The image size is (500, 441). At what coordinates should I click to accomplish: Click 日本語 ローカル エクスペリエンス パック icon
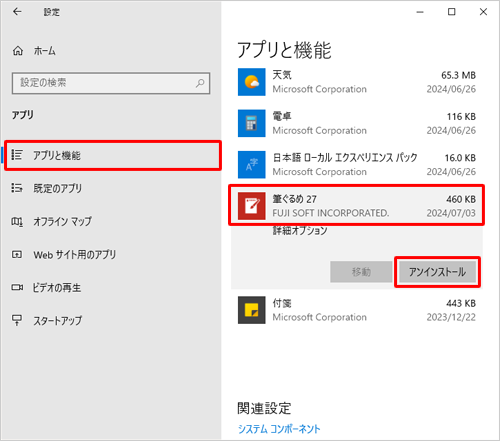tap(252, 165)
